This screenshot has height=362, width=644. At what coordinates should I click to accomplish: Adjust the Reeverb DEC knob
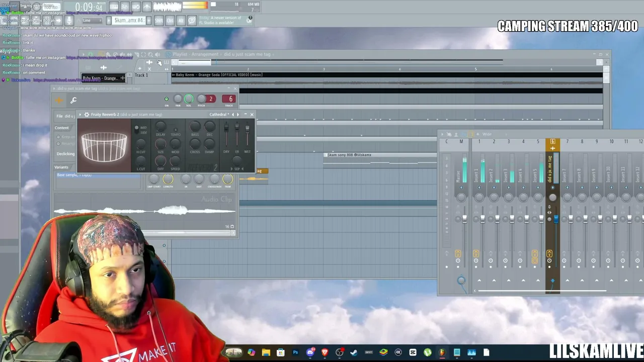tap(210, 126)
